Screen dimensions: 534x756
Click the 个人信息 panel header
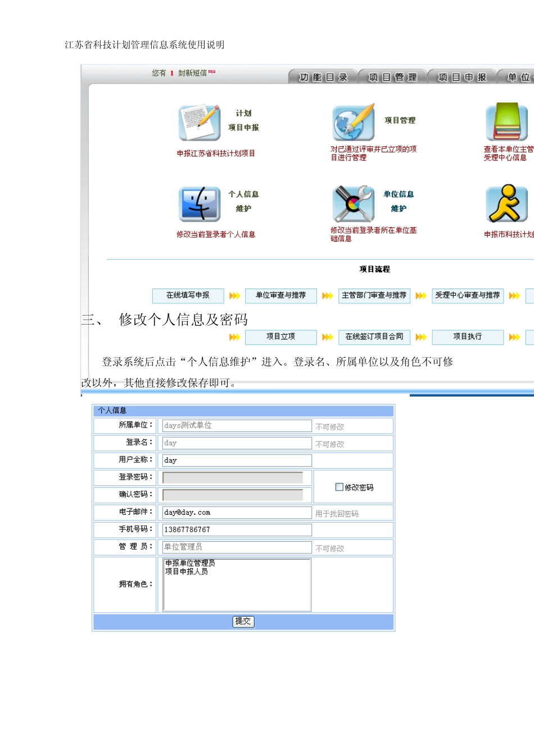click(243, 411)
